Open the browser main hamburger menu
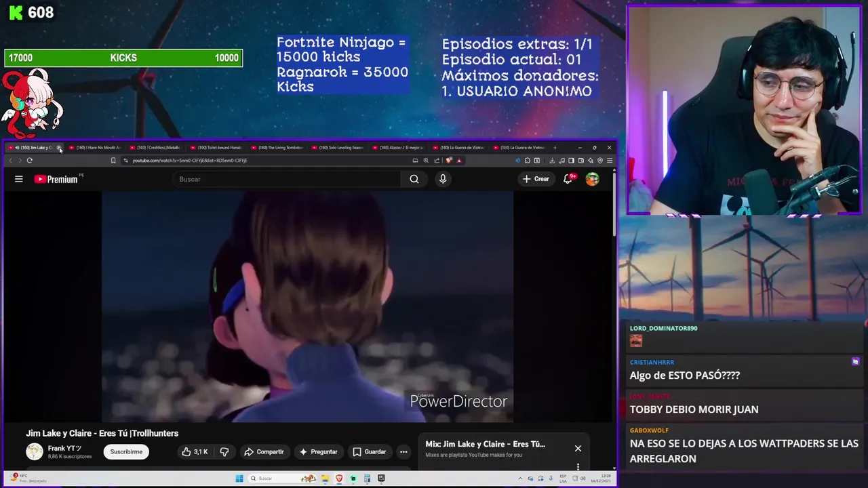Screen dimensions: 868x488 click(x=610, y=161)
